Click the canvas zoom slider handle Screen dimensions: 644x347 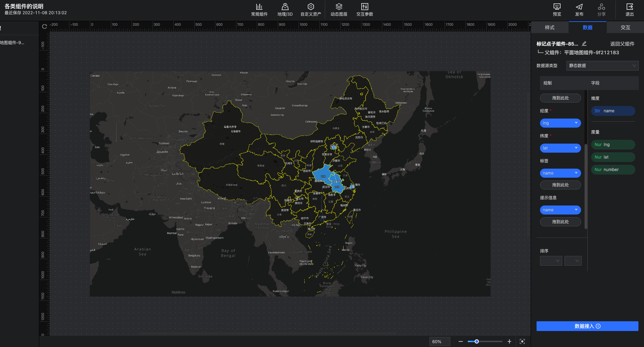coord(477,341)
